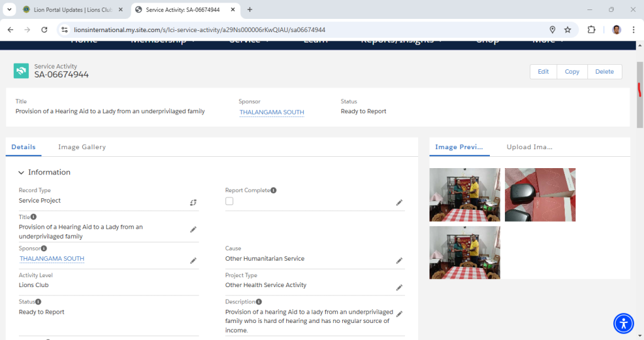Image resolution: width=644 pixels, height=340 pixels.
Task: Click the 'SA-06674944' record heading
Action: coord(61,74)
